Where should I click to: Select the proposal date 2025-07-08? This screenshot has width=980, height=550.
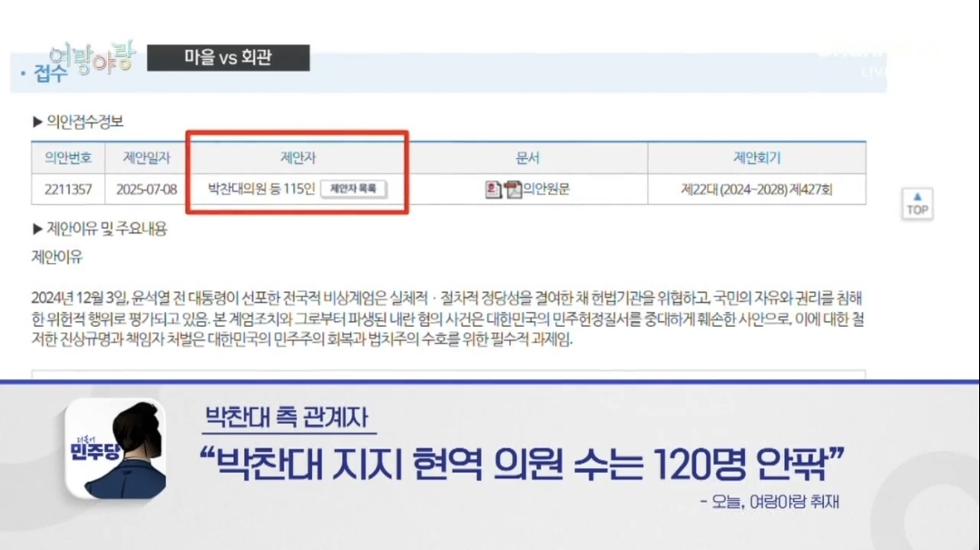click(146, 190)
